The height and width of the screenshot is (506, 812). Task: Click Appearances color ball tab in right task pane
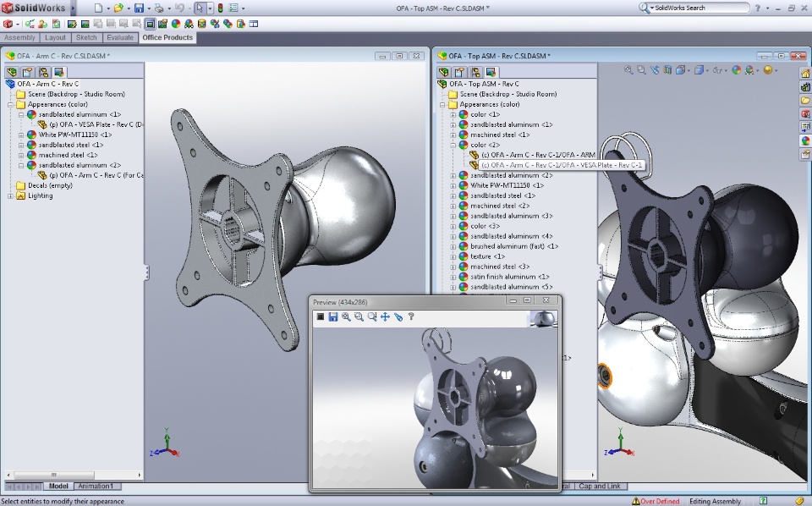click(805, 140)
